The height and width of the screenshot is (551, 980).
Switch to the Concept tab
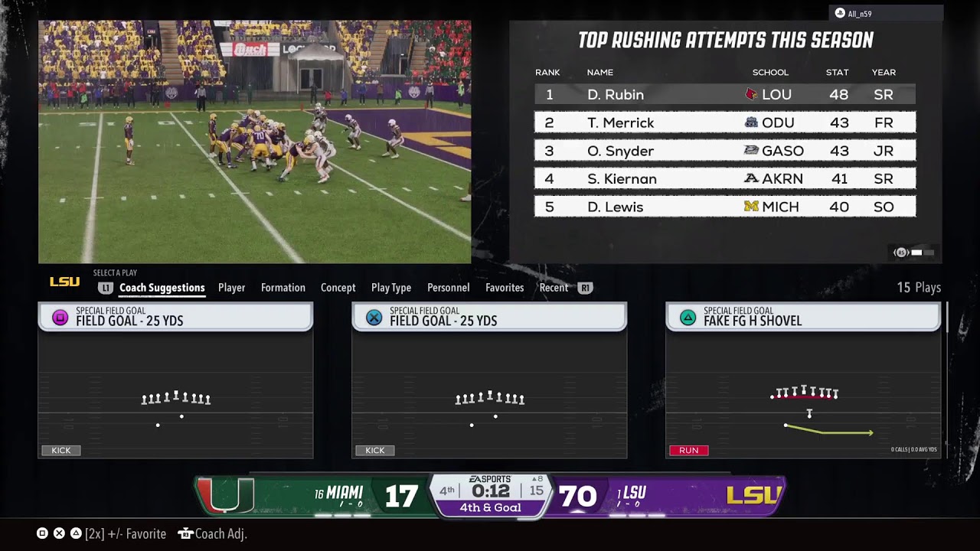(338, 288)
